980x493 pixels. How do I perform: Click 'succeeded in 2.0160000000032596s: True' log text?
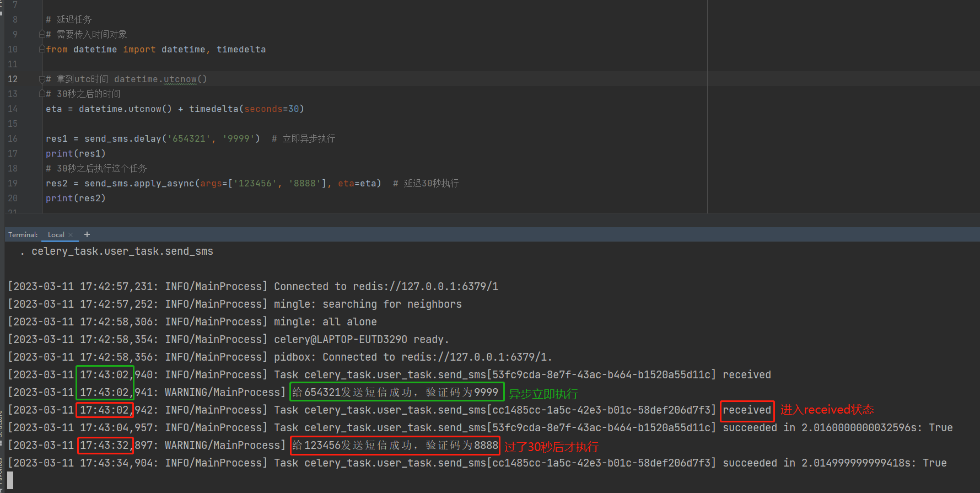coord(838,427)
